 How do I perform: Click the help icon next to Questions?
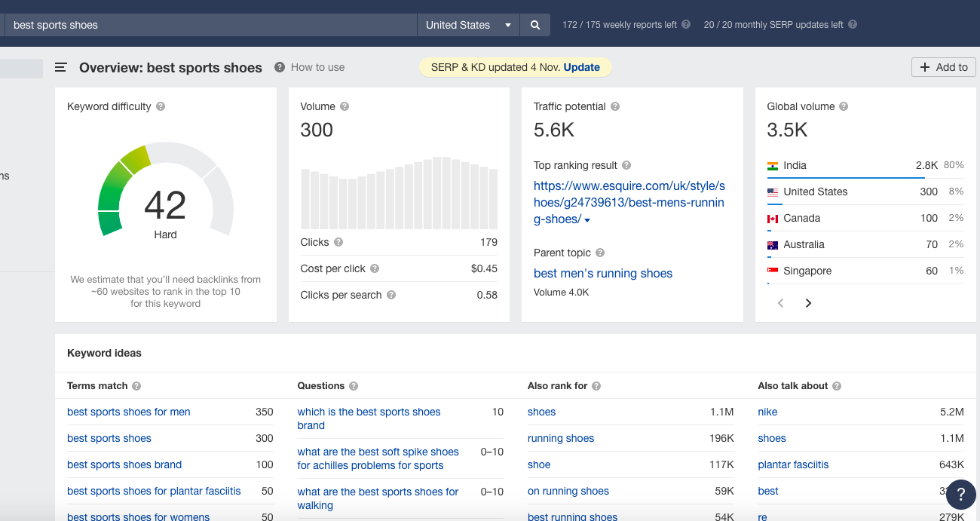pyautogui.click(x=354, y=386)
